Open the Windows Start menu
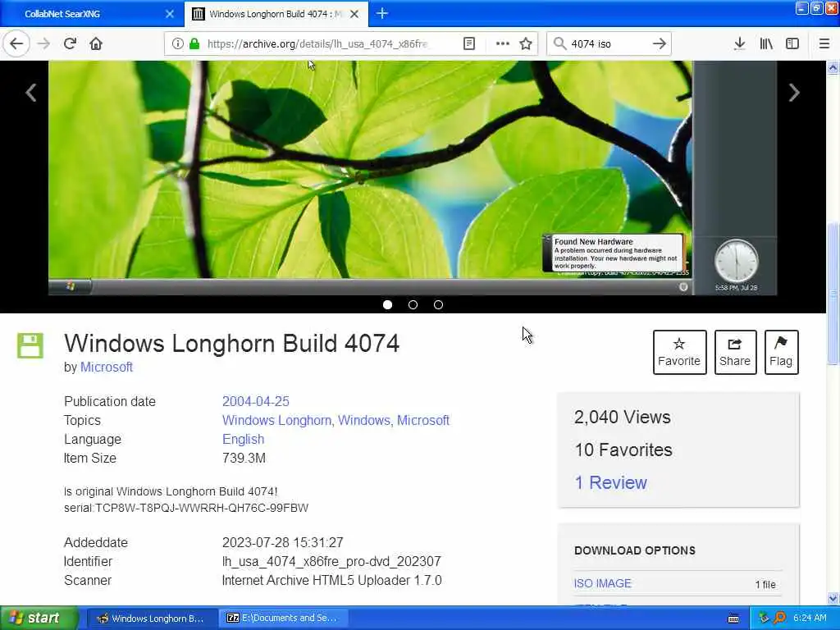 point(39,618)
